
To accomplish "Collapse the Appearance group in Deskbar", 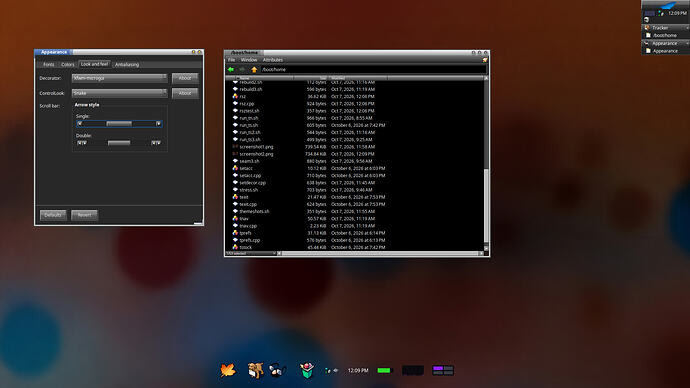I will point(687,43).
